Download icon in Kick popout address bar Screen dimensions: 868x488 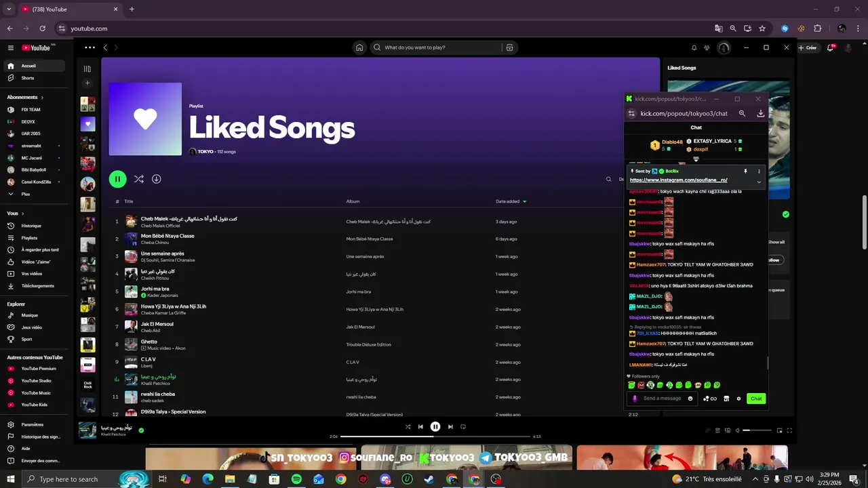click(760, 114)
